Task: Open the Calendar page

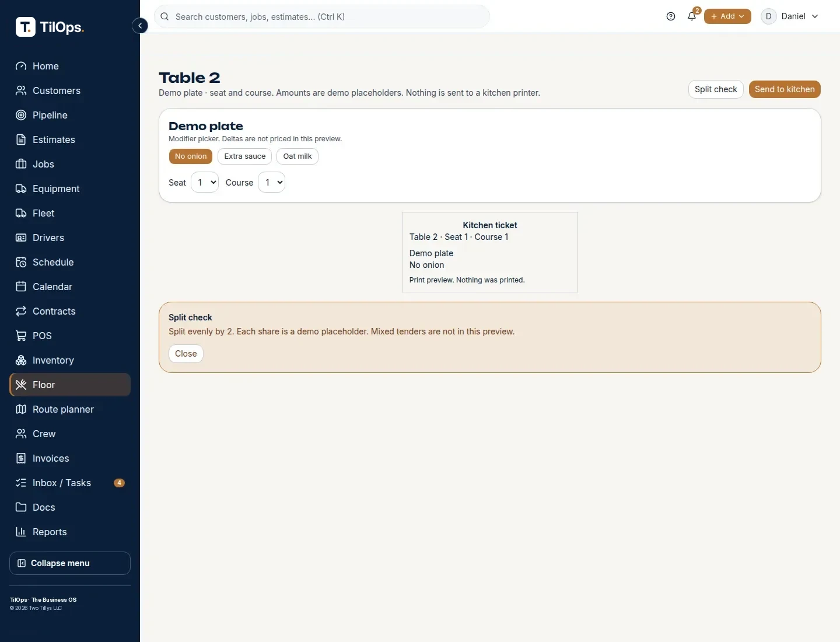Action: tap(70, 287)
